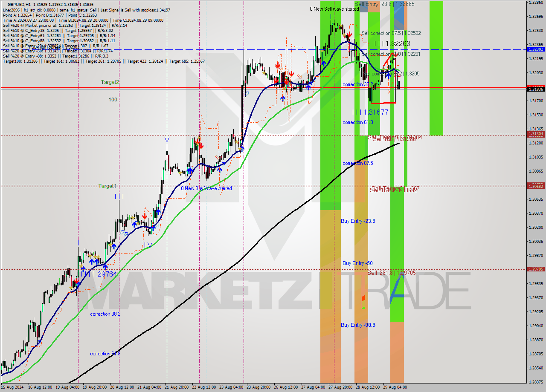Click the blue 1.32302 price tag
546x392 pixels.
[x=536, y=49]
